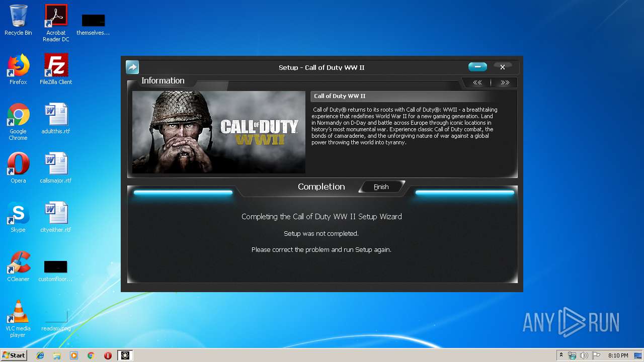Close the Call of Duty setup window
This screenshot has width=644, height=362.
(x=502, y=67)
